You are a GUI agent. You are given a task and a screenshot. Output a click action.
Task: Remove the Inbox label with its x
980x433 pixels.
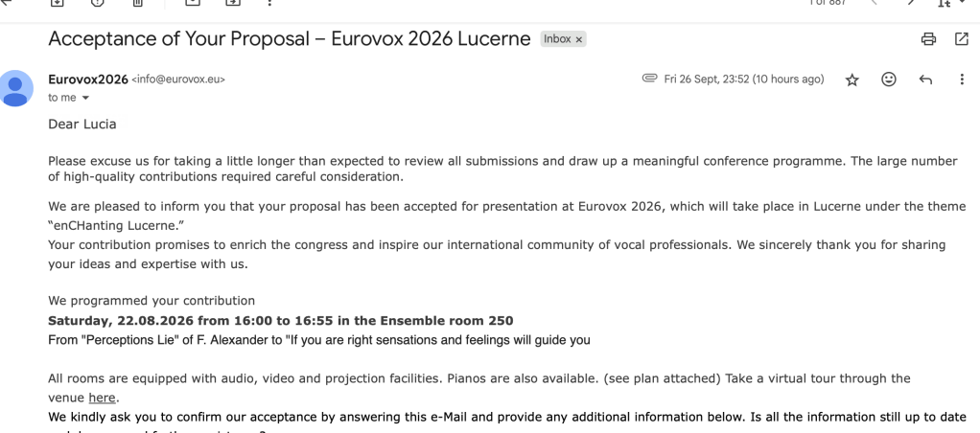click(x=579, y=39)
